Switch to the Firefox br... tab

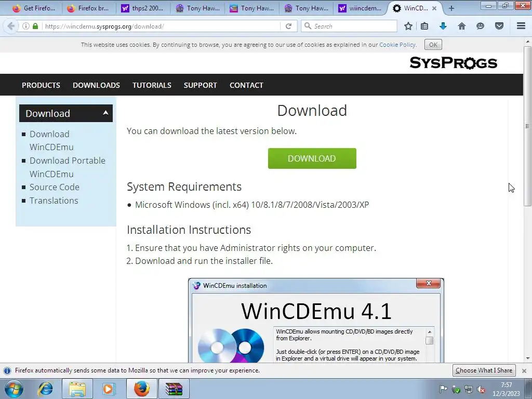(x=88, y=8)
